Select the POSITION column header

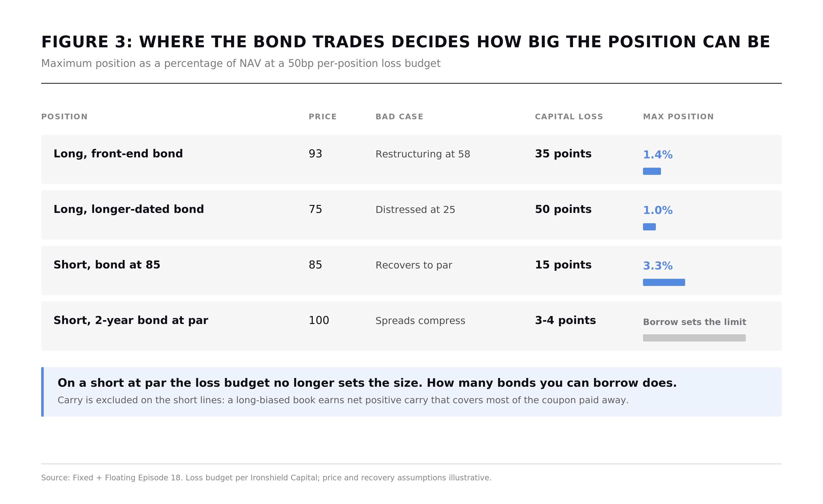pos(65,116)
